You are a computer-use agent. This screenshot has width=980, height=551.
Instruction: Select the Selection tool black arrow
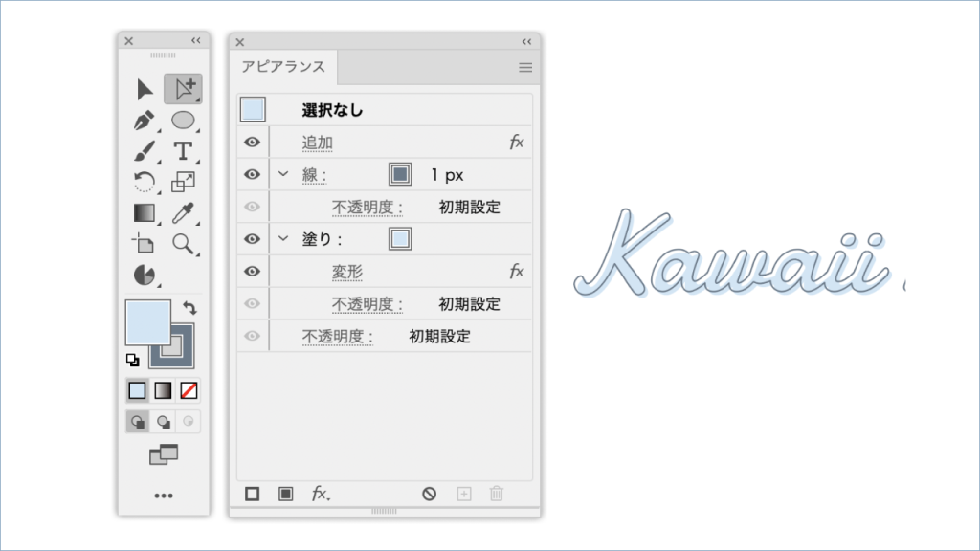click(145, 89)
